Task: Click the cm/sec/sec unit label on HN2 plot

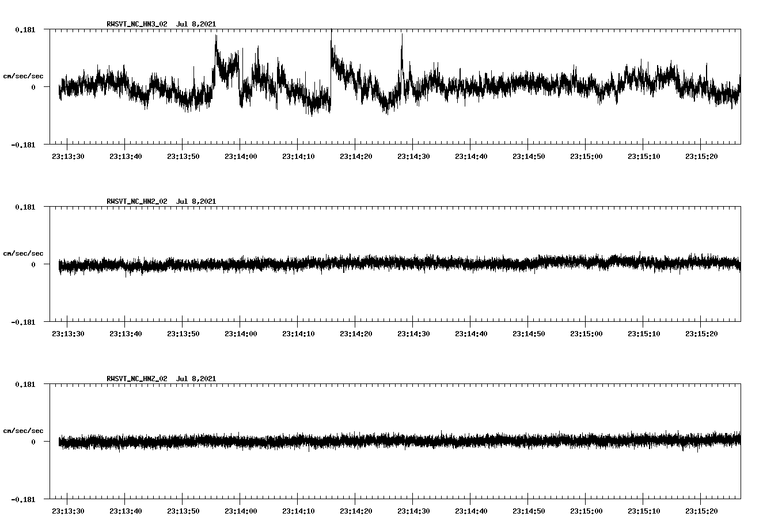Action: coord(23,253)
